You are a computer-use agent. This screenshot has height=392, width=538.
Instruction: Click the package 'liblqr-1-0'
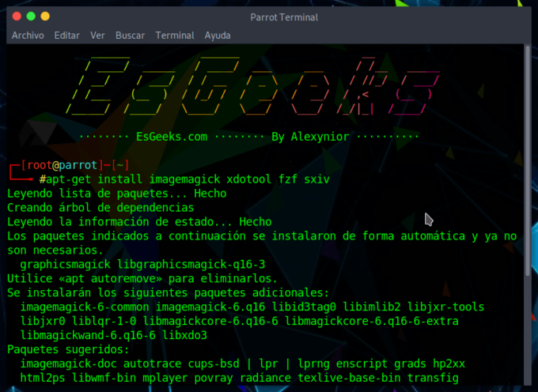pyautogui.click(x=104, y=321)
